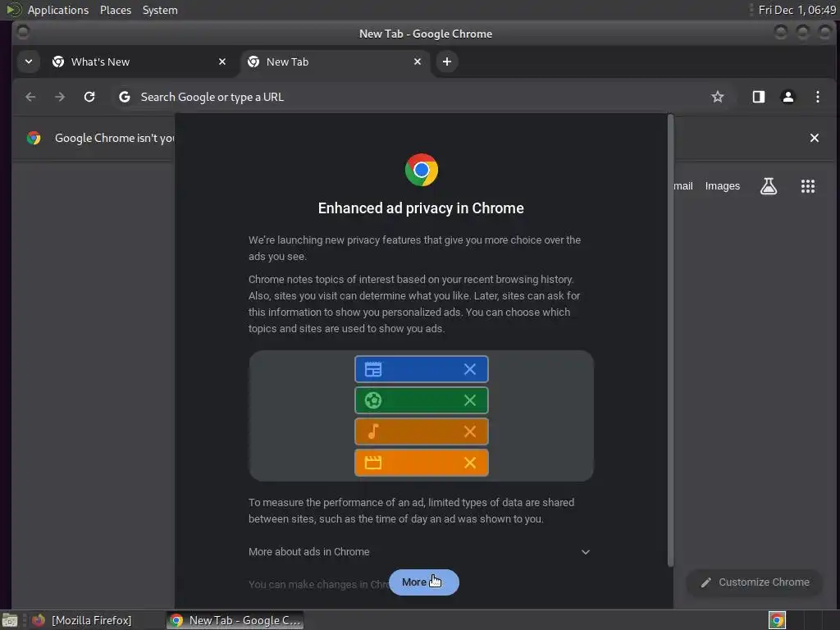Click the 'Enhanced ad privacy in Chrome' heading
Screen dimensions: 840x630
click(421, 208)
